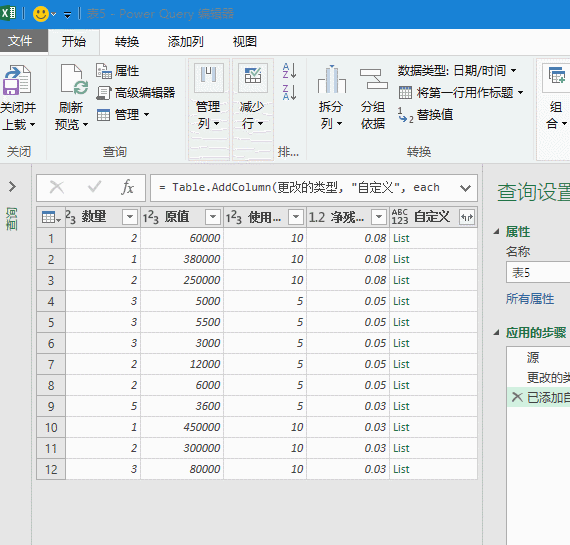Image resolution: width=570 pixels, height=545 pixels.
Task: Sort descending with the Z-A icon
Action: 290,92
